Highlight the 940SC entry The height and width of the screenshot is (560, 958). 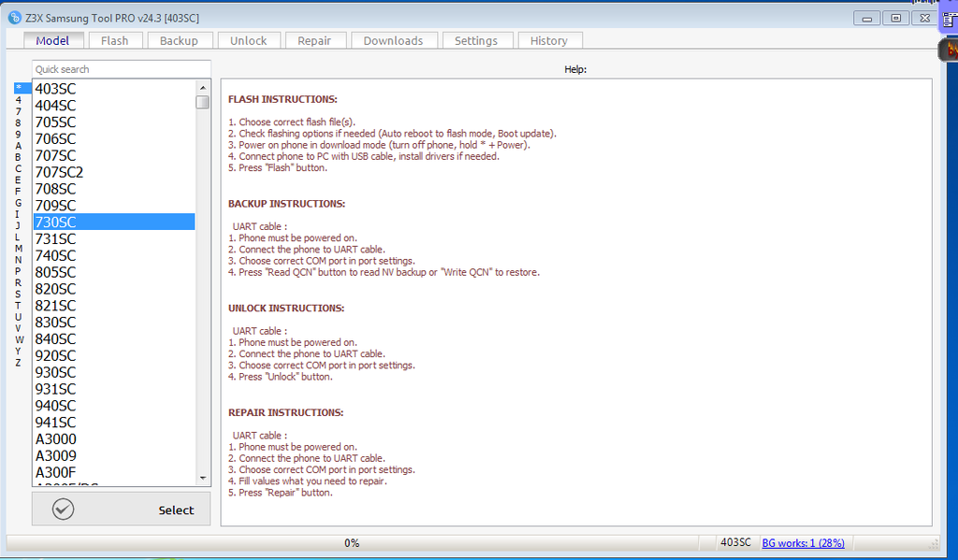114,406
